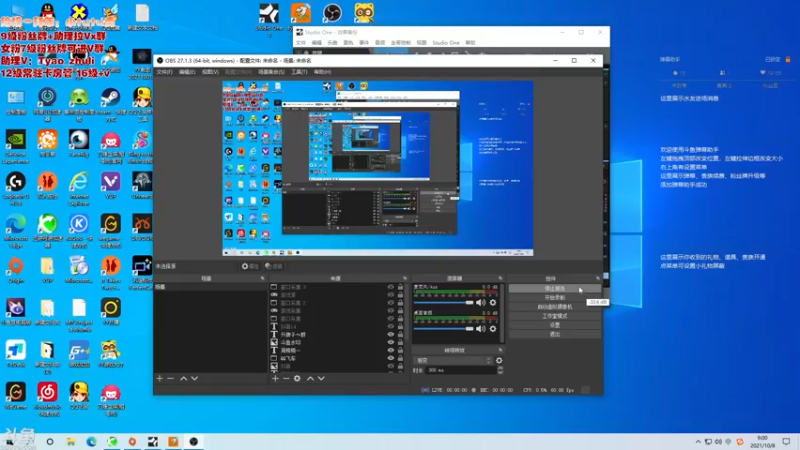The height and width of the screenshot is (450, 800).
Task: Hide the 斗鱼水印 image source
Action: click(391, 342)
